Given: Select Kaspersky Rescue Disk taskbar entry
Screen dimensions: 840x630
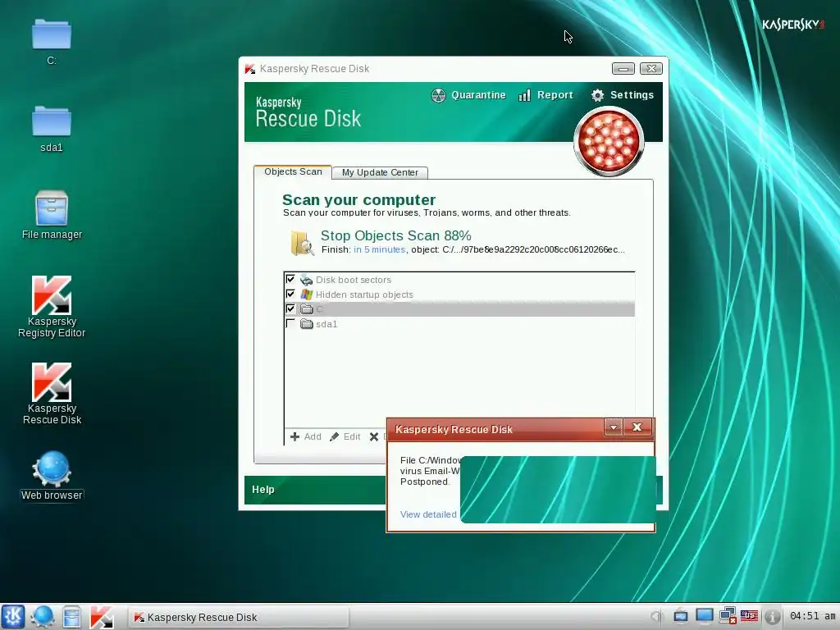Looking at the screenshot, I should tap(239, 617).
